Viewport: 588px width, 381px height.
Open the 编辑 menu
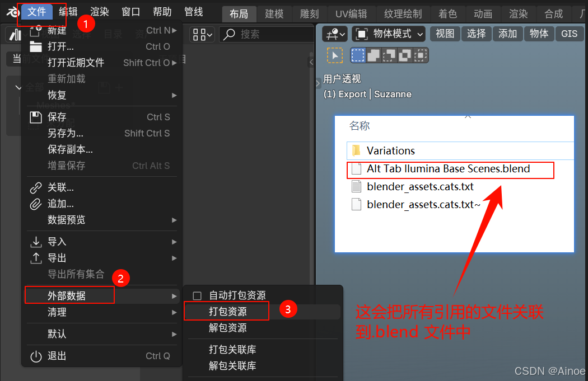[x=68, y=12]
